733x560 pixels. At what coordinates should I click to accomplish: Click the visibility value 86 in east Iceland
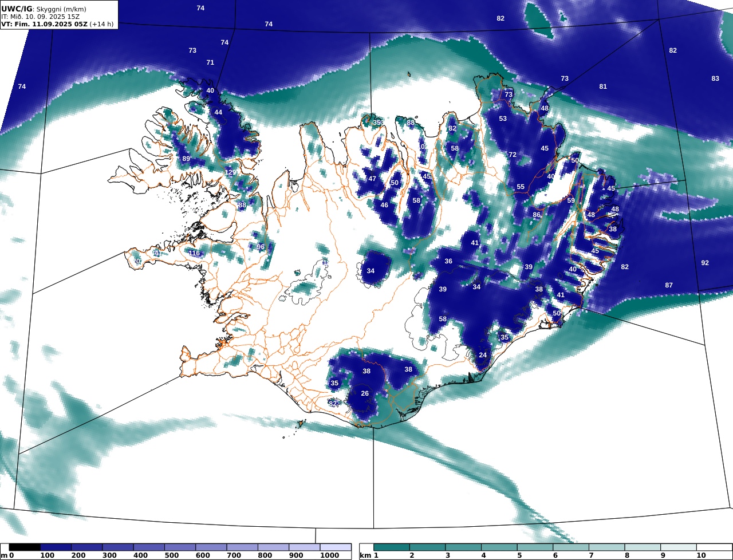[x=537, y=215]
